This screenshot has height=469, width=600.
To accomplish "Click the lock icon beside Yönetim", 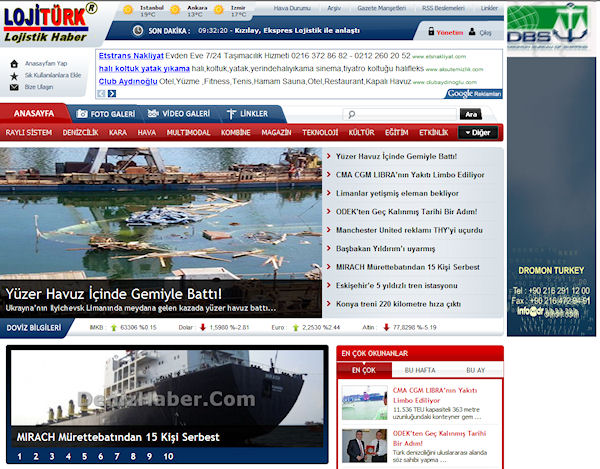I will [x=430, y=32].
